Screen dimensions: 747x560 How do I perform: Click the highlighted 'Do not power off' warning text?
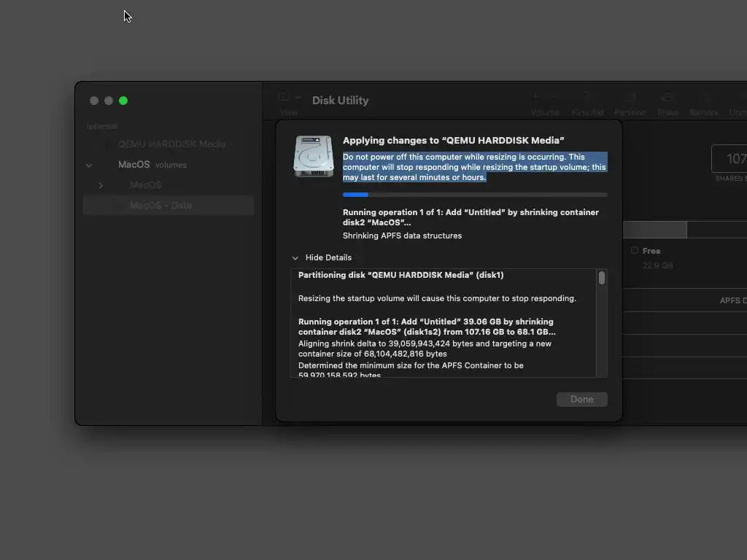coord(474,167)
